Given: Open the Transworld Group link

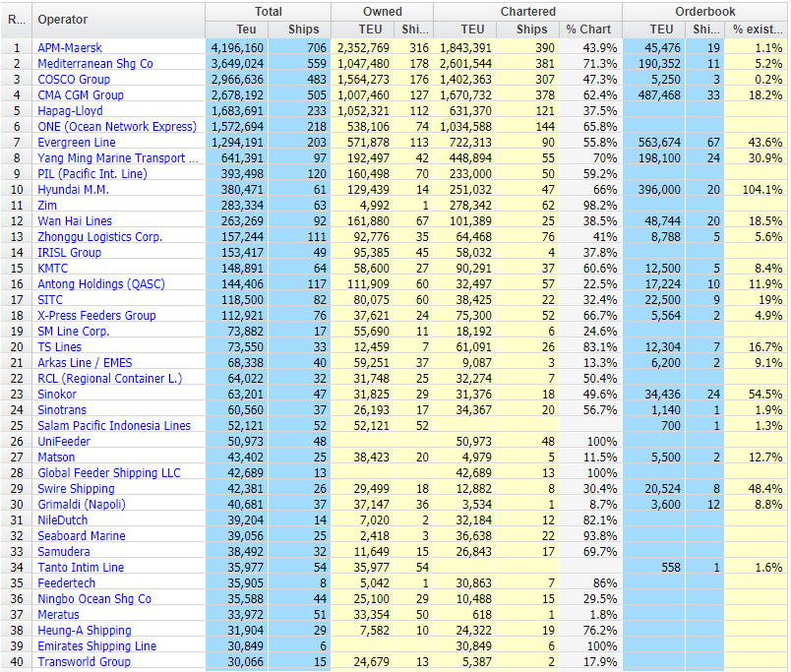Looking at the screenshot, I should [x=85, y=662].
